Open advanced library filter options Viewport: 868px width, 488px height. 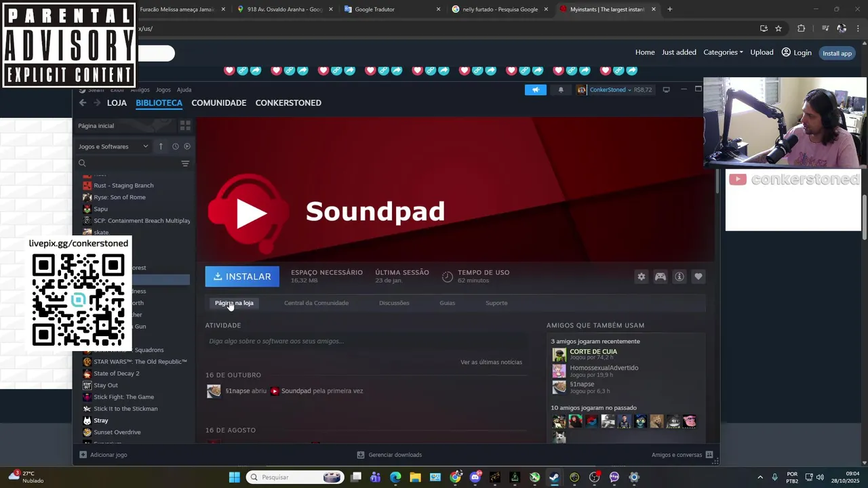point(185,163)
